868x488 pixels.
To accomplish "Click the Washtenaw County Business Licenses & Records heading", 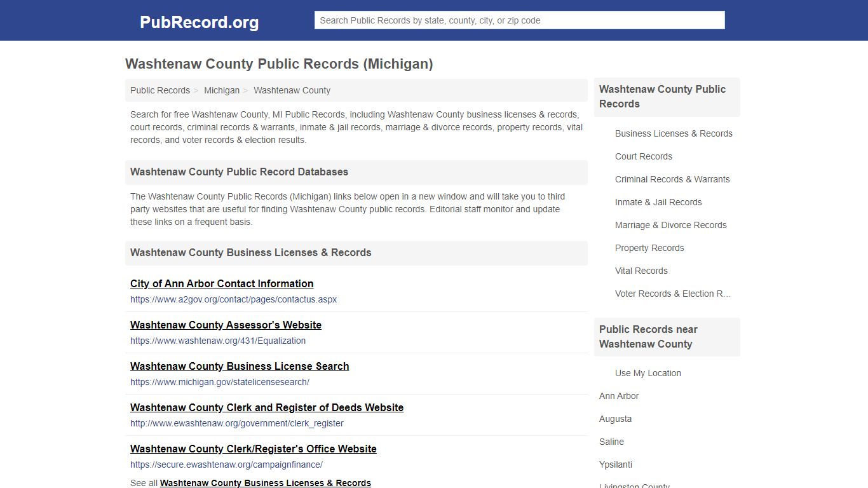I will point(251,252).
